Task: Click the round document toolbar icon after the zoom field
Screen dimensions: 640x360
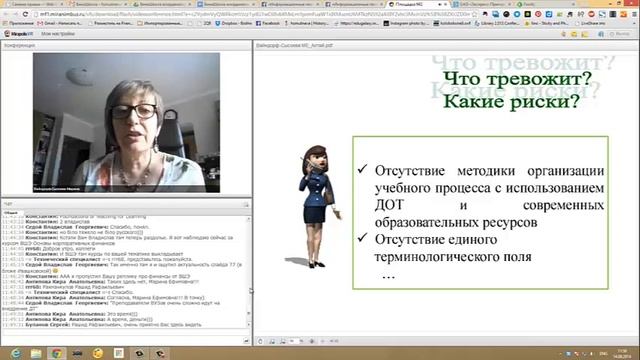Action: [312, 341]
